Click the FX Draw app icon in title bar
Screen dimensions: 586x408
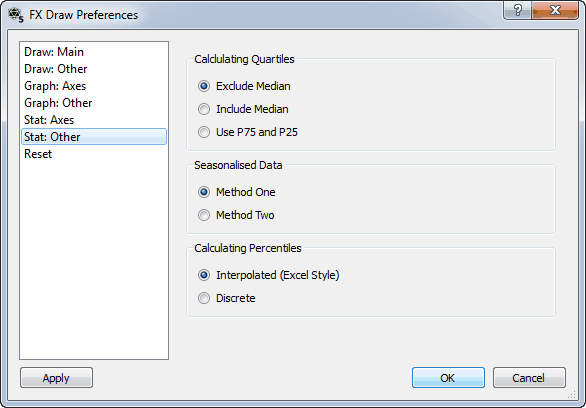[16, 15]
